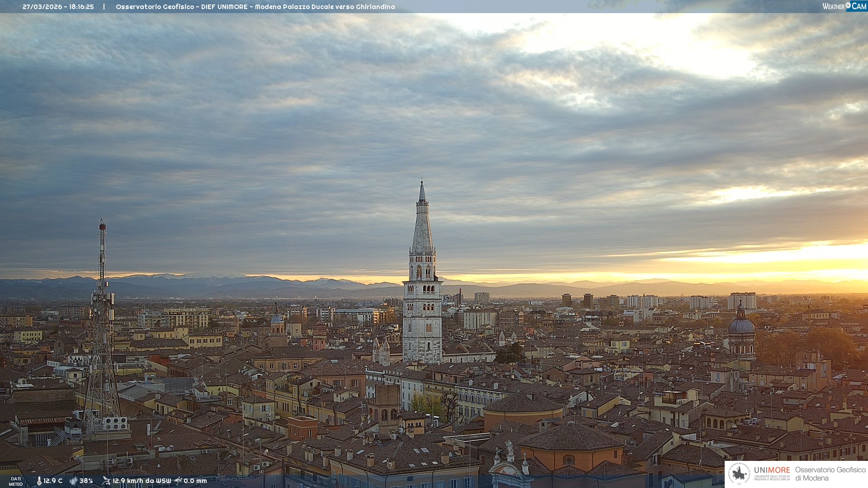Click the UNIMORE university seal emblem
Screen dimensions: 868x488
740,474
